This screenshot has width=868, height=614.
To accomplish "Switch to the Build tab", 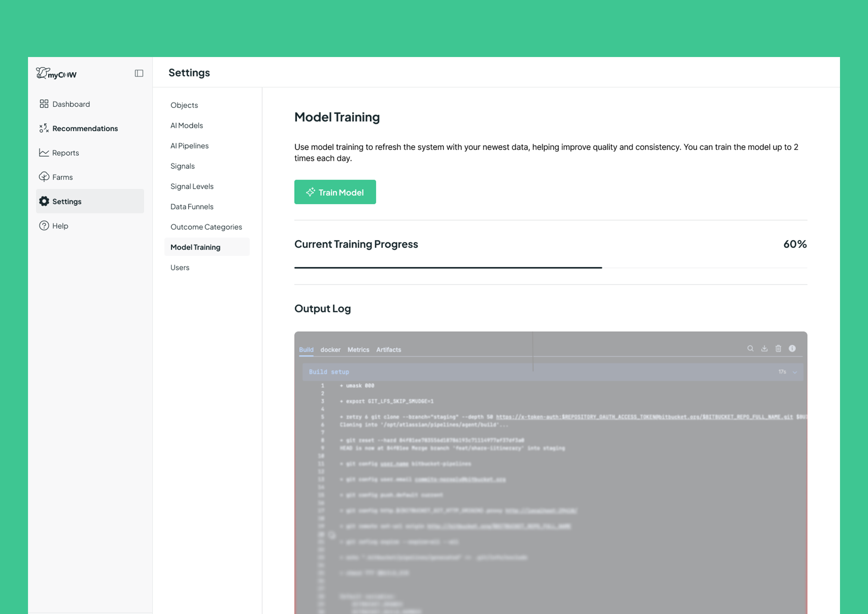I will [306, 350].
